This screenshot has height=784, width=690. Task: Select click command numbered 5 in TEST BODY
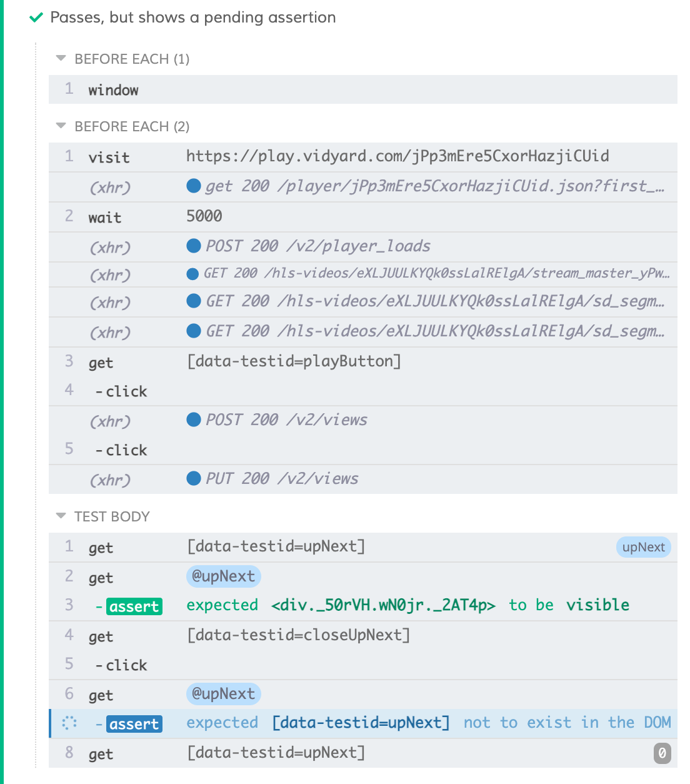(x=363, y=665)
